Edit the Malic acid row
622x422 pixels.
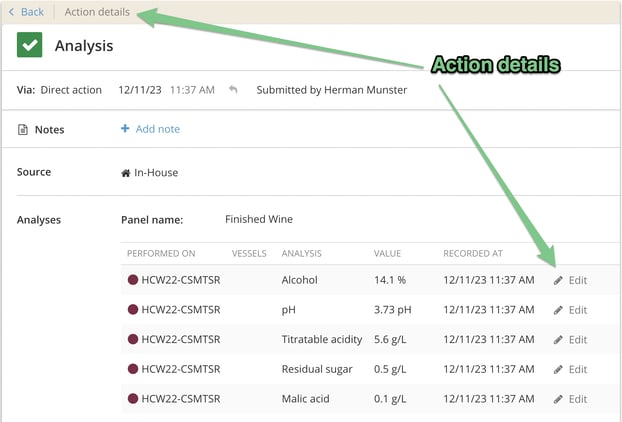[578, 399]
